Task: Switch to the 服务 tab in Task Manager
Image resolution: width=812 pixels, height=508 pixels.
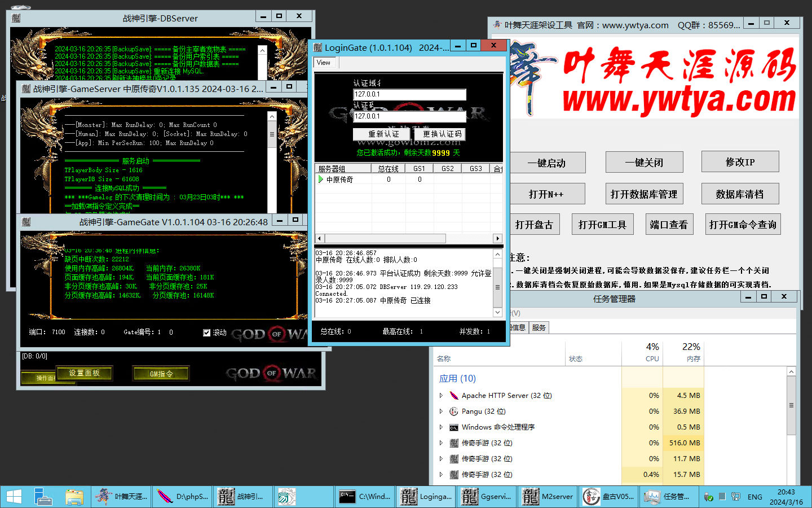Action: [x=539, y=327]
